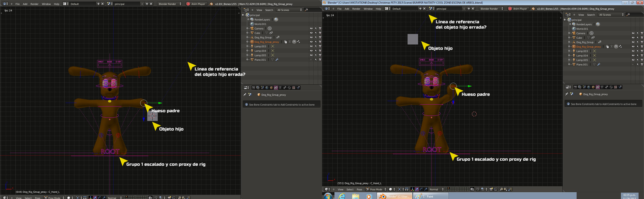Open Help menu in right Blender window
Screen dimensions: 644x199
[378, 9]
